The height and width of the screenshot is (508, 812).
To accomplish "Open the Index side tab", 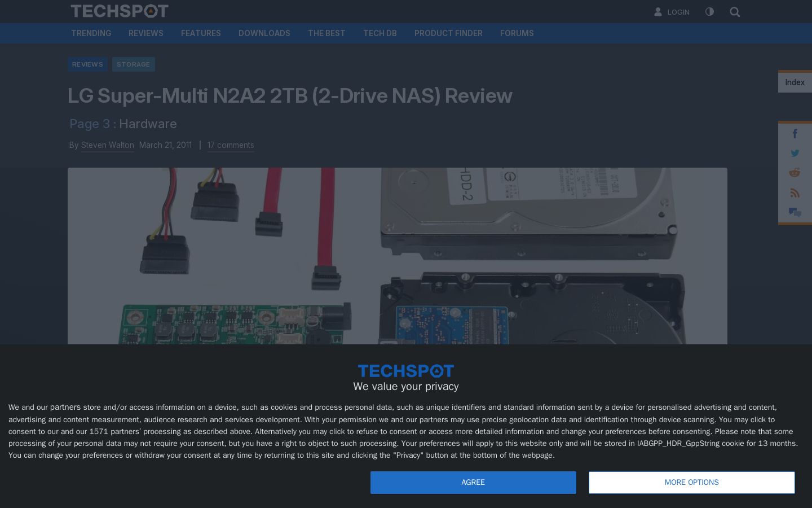I will (x=795, y=82).
